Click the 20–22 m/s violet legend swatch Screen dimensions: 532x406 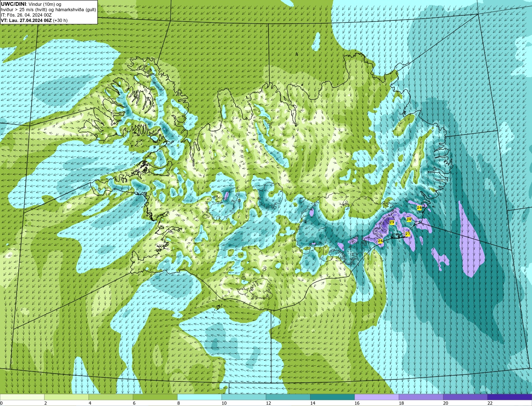pos(465,397)
